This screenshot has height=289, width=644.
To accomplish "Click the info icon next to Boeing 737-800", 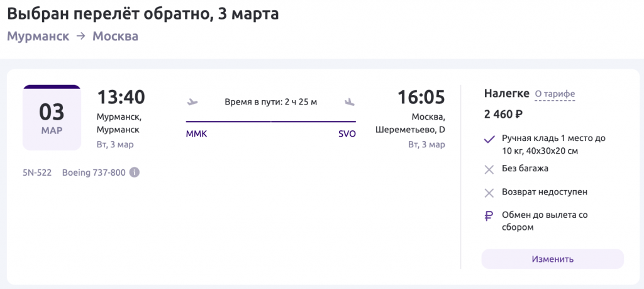I will [135, 173].
